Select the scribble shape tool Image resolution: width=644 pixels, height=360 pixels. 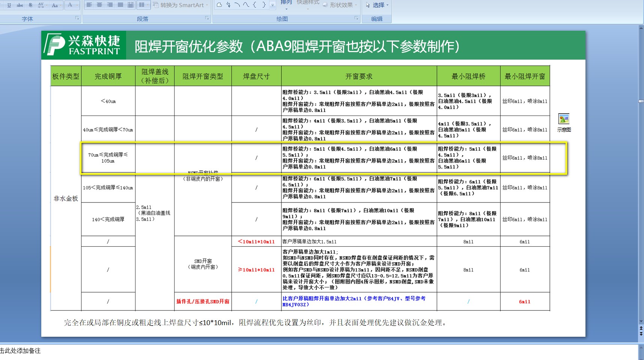click(229, 5)
